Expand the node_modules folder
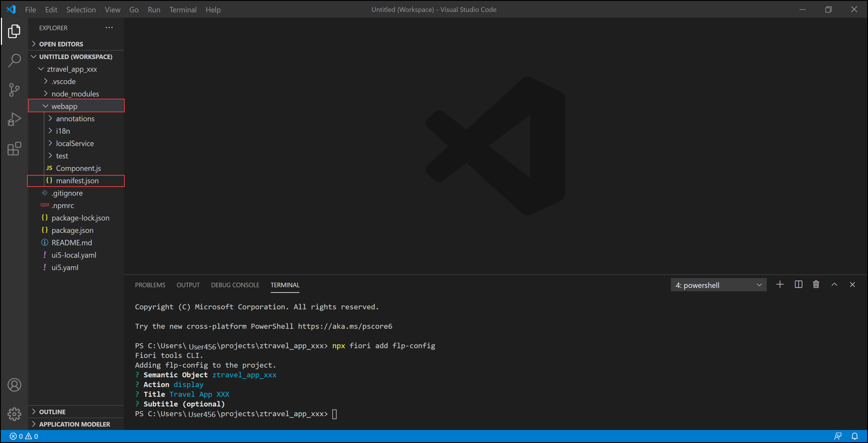Image resolution: width=868 pixels, height=443 pixels. point(76,94)
